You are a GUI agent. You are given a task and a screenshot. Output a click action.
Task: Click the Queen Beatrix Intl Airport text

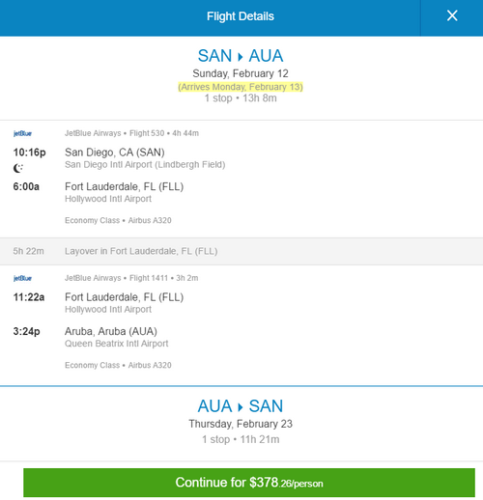pos(116,344)
